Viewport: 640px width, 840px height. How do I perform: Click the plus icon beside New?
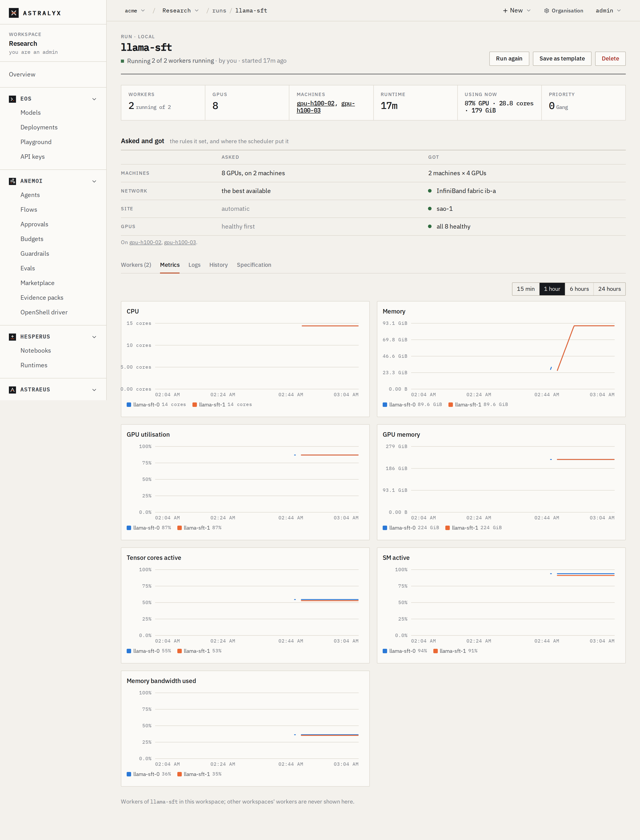pos(505,11)
